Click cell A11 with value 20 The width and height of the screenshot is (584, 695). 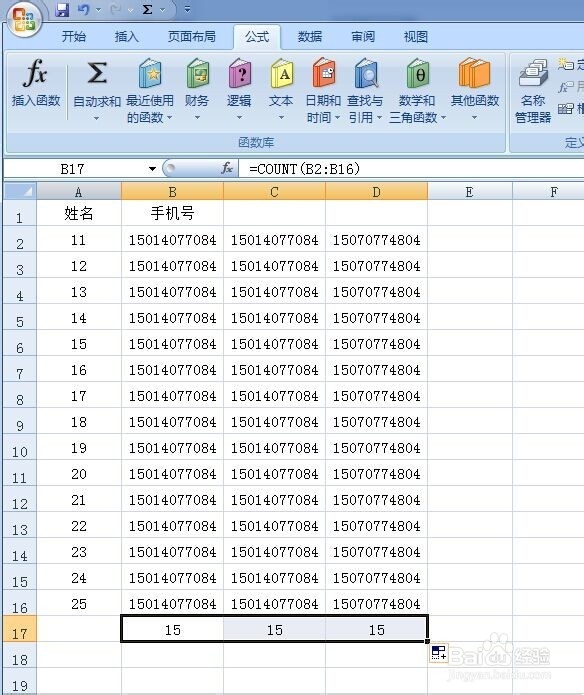(x=78, y=473)
